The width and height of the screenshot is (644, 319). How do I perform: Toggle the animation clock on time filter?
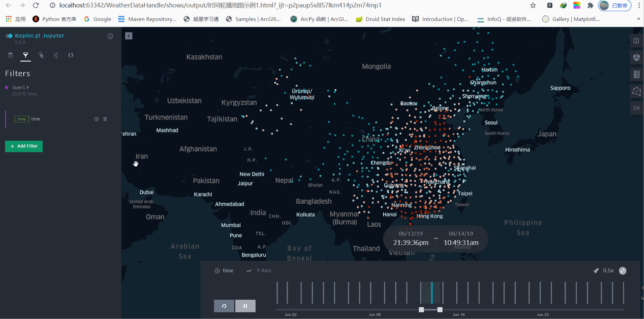tap(96, 119)
